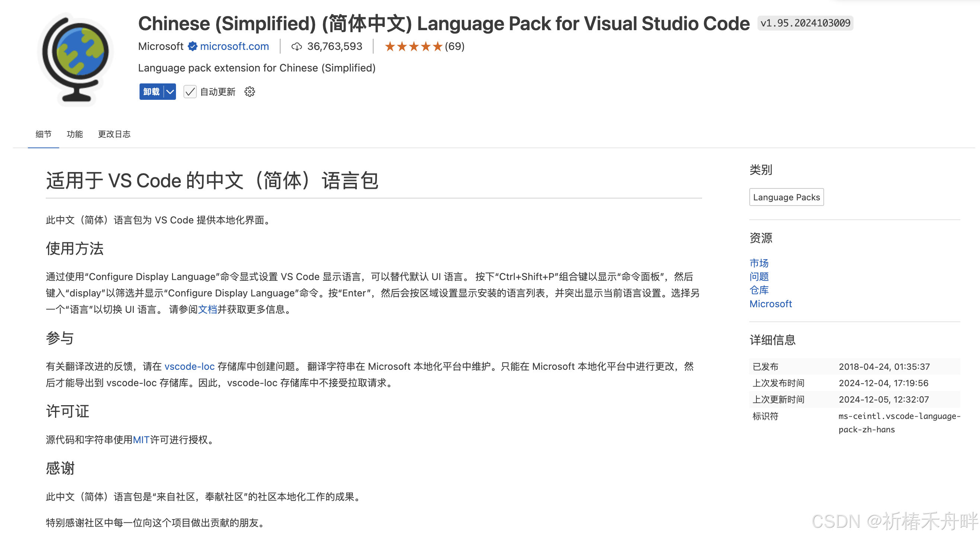Click the 适用于 VS Code 的中文 heading
Screen dimensions: 980x537
(212, 181)
